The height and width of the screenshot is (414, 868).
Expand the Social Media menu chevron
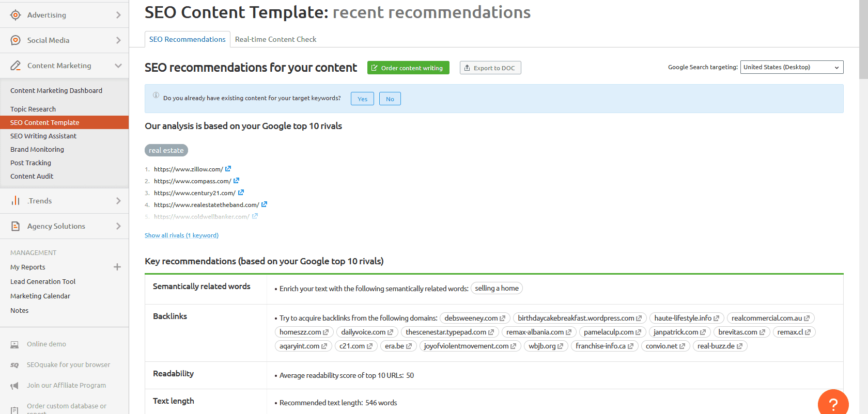tap(118, 40)
